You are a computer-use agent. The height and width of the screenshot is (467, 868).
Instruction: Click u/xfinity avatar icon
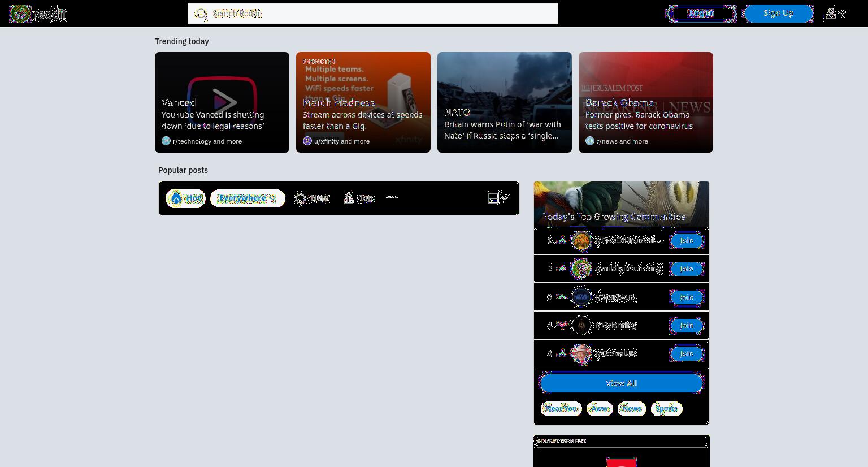[x=307, y=141]
